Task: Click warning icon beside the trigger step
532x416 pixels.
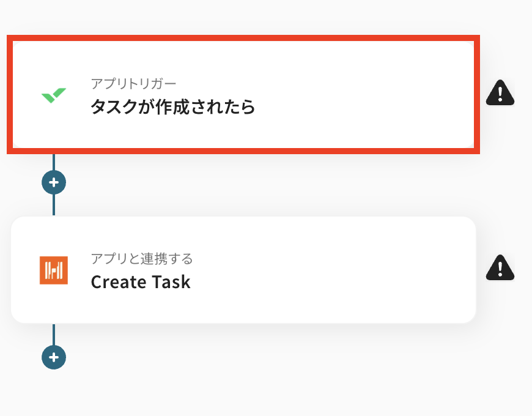Action: [x=500, y=94]
